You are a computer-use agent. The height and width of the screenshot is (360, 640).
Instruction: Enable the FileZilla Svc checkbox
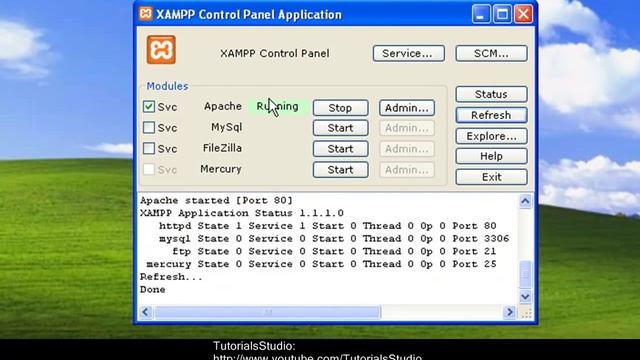(x=149, y=148)
